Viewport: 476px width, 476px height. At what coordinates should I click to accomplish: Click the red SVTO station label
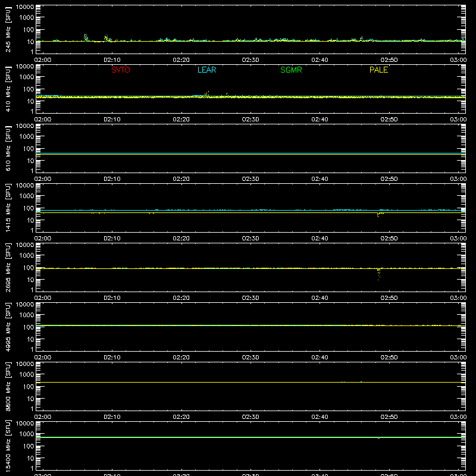pyautogui.click(x=121, y=70)
